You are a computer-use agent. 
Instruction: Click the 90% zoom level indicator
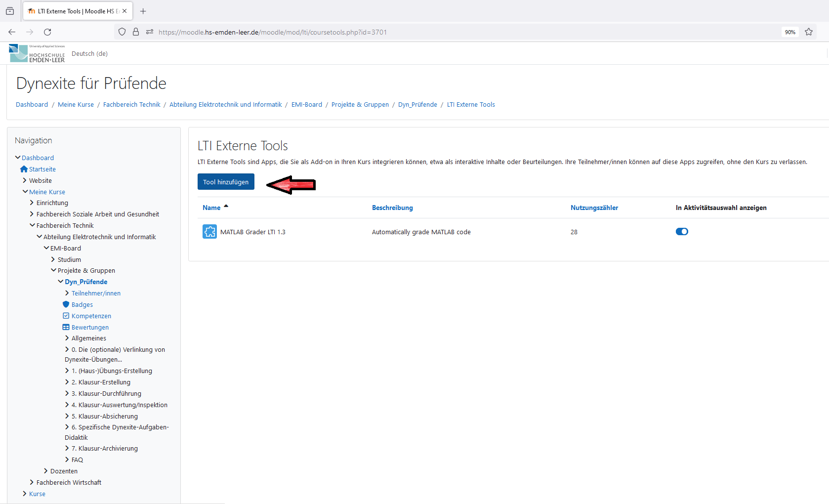[x=790, y=32]
